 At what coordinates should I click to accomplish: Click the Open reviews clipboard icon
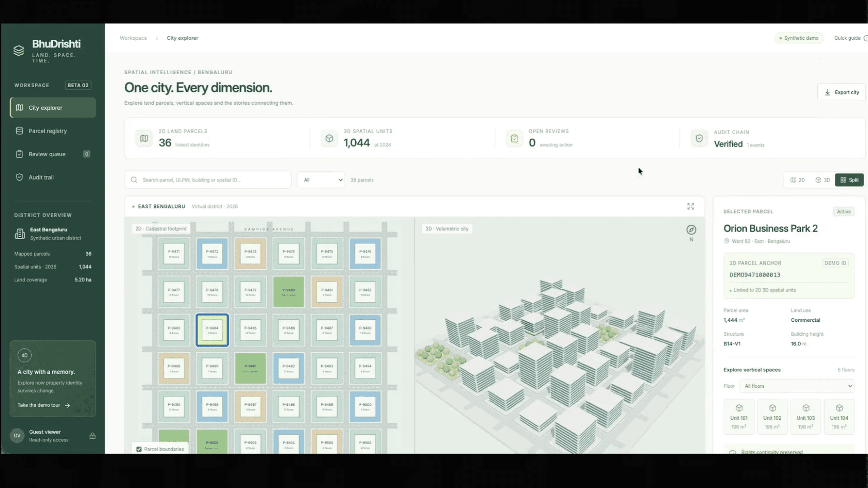[514, 138]
